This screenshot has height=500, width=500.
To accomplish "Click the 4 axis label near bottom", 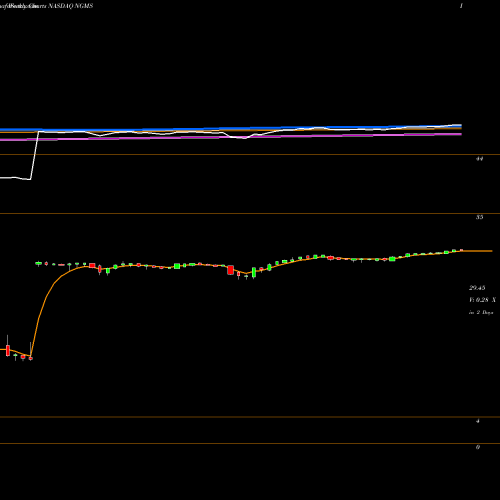I will [x=478, y=421].
